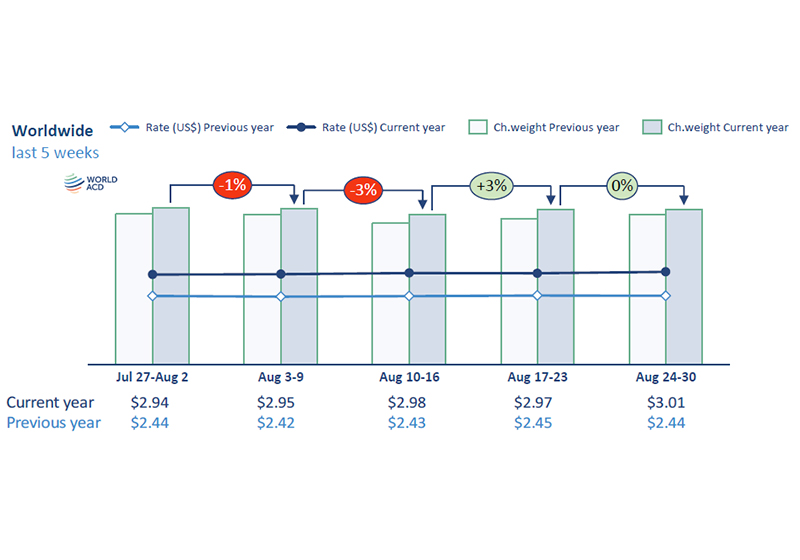
Task: Click the red -3% change badge
Action: pos(363,190)
